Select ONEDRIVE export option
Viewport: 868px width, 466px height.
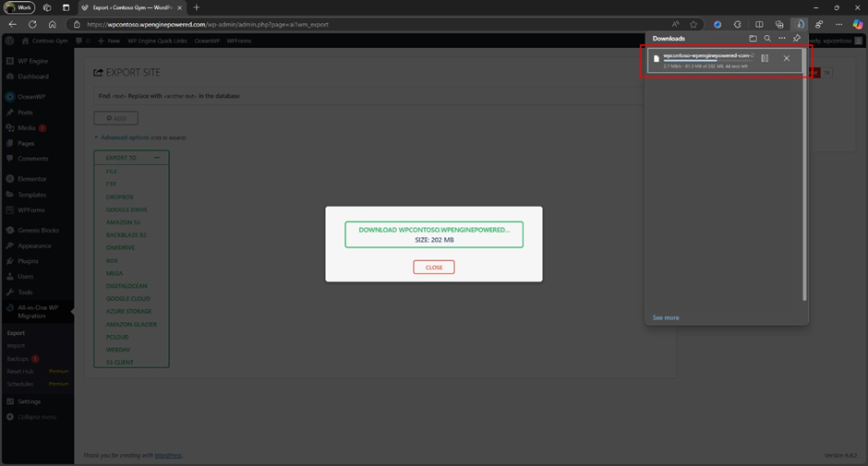120,247
